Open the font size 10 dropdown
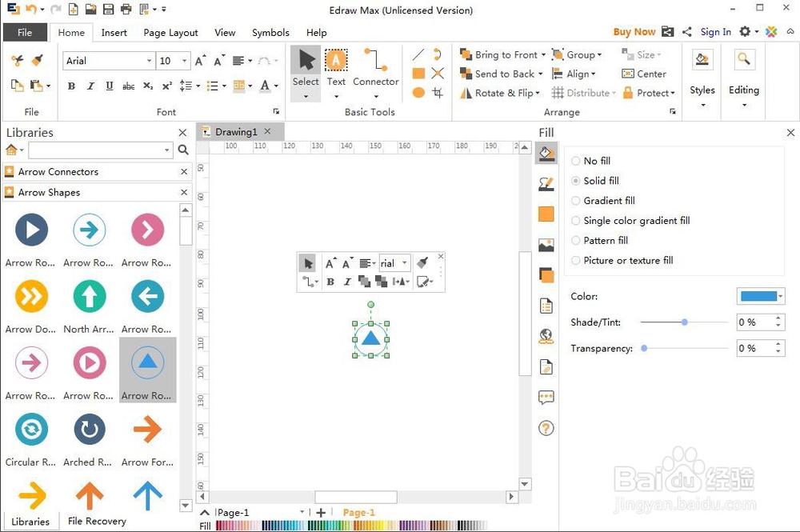 pos(184,61)
